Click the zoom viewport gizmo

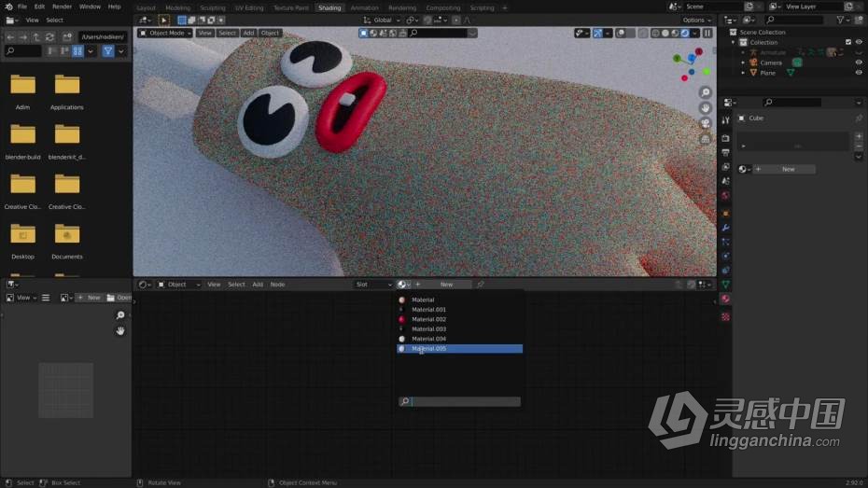(x=706, y=92)
